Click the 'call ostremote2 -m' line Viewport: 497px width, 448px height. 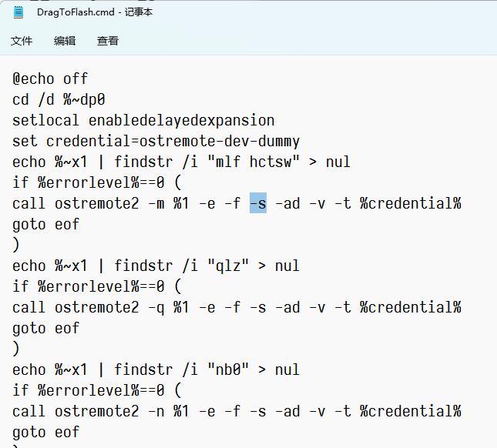click(x=237, y=203)
